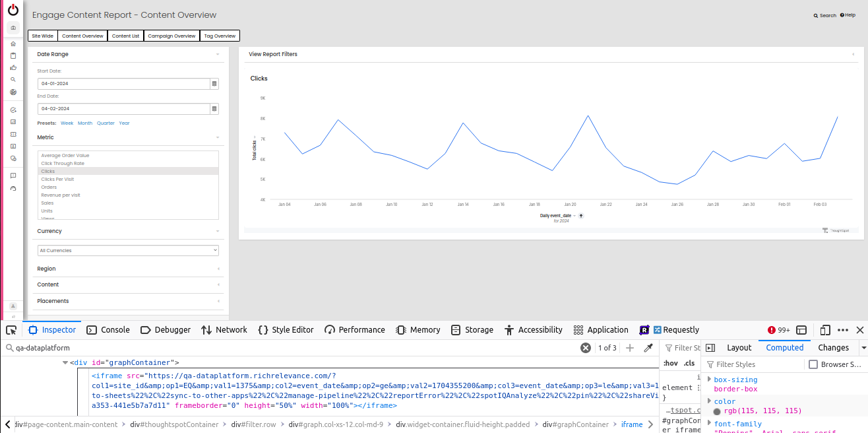Toggle the :hov pseudo-class panel
This screenshot has height=433, width=868.
(671, 363)
